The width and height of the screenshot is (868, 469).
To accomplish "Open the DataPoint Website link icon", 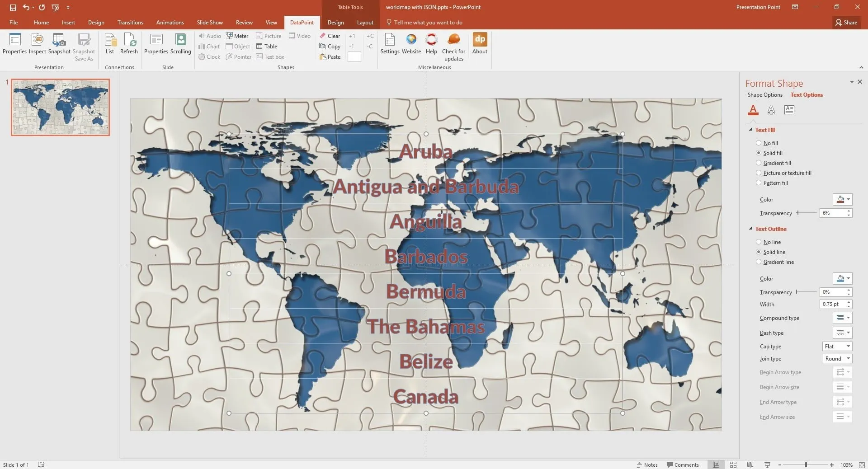I will (x=411, y=41).
